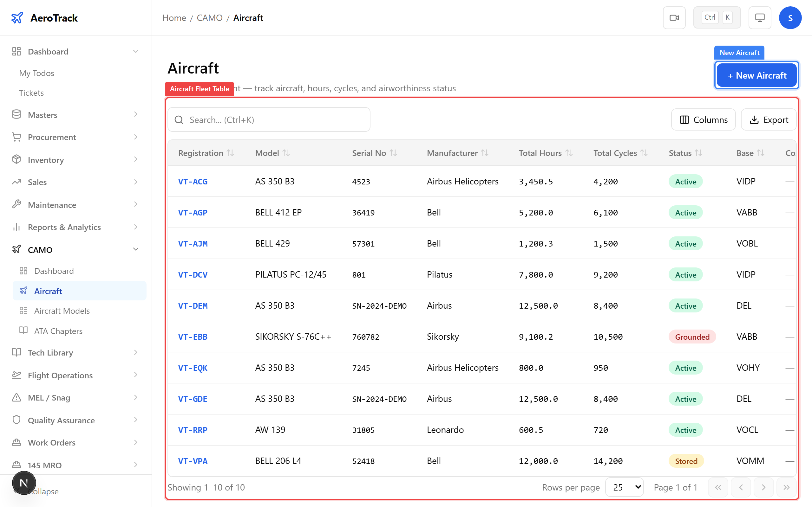Toggle sorting on the Registration column
This screenshot has height=507, width=812.
[x=231, y=153]
